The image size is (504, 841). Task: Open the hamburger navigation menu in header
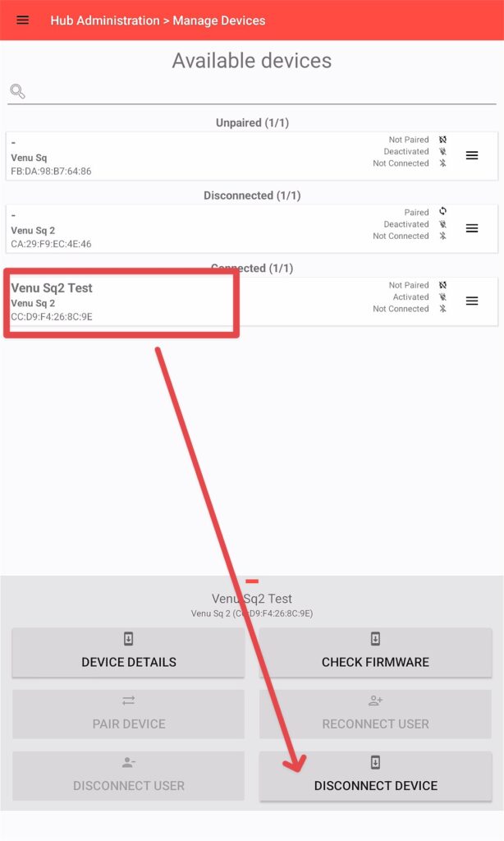coord(22,21)
